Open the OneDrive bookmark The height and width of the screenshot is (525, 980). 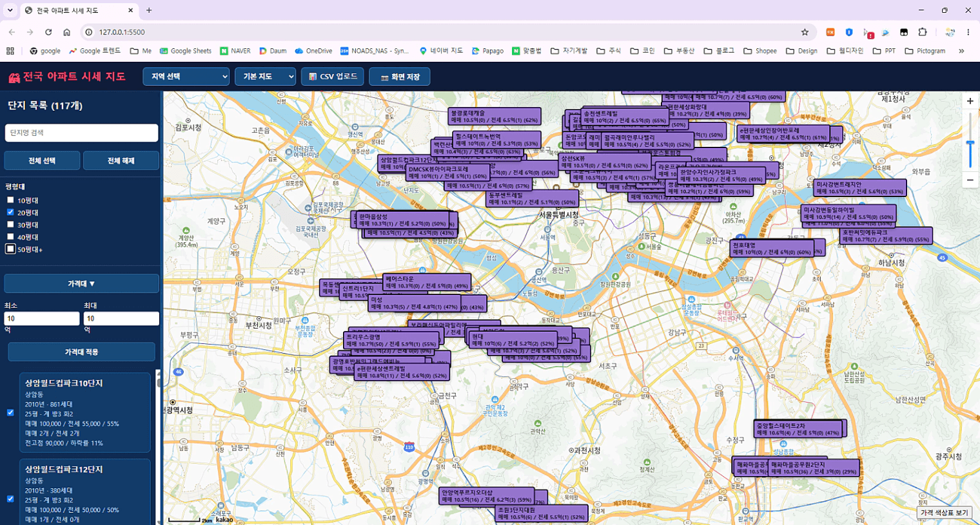coord(313,51)
